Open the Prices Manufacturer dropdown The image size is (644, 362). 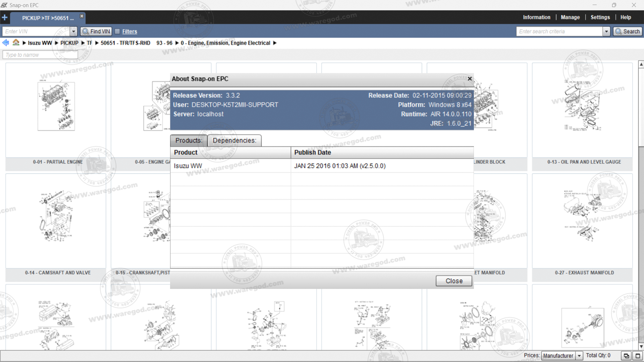[x=579, y=356]
